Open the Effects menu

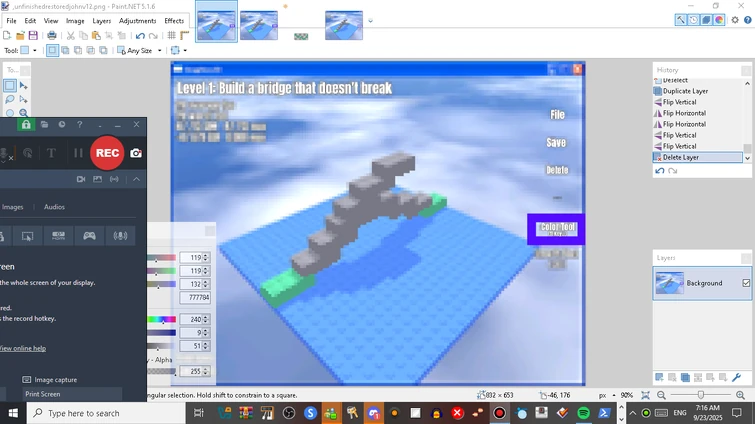[x=174, y=21]
